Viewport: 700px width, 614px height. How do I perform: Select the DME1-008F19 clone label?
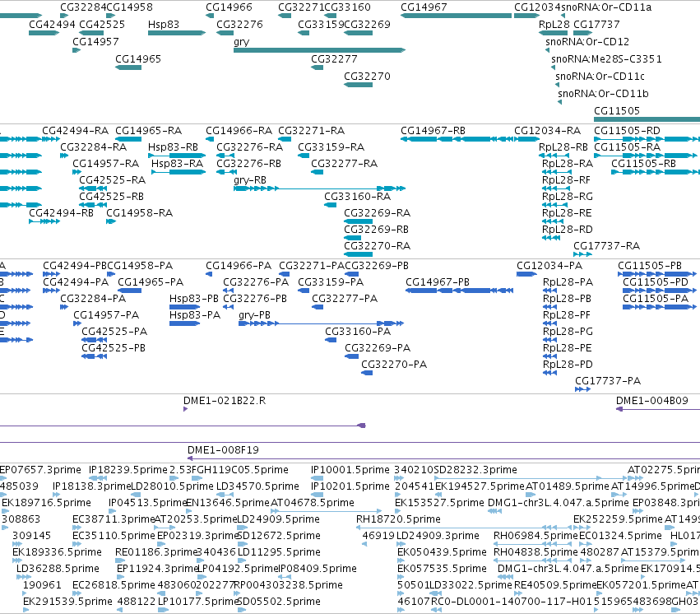click(223, 450)
